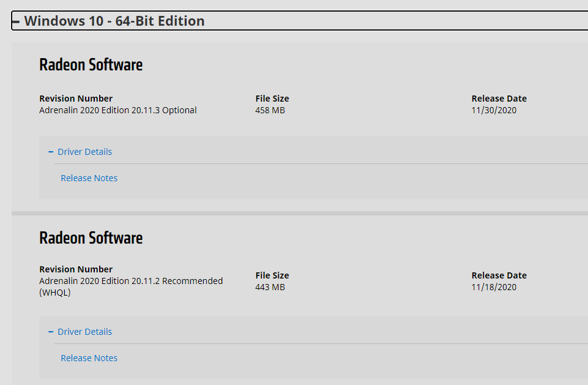588x385 pixels.
Task: Collapse Driver Details for Adrenalin 20.11.2 Recommended
Action: coord(85,332)
